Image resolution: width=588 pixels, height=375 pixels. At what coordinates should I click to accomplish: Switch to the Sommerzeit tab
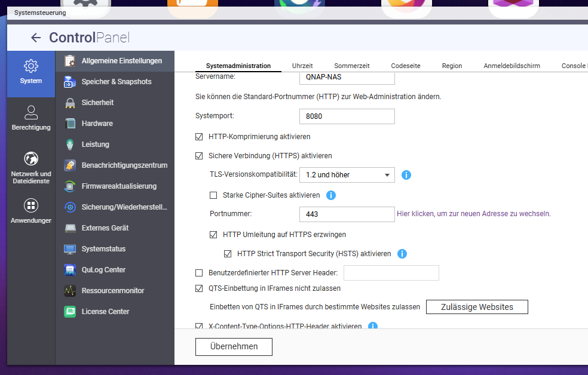[x=352, y=66]
